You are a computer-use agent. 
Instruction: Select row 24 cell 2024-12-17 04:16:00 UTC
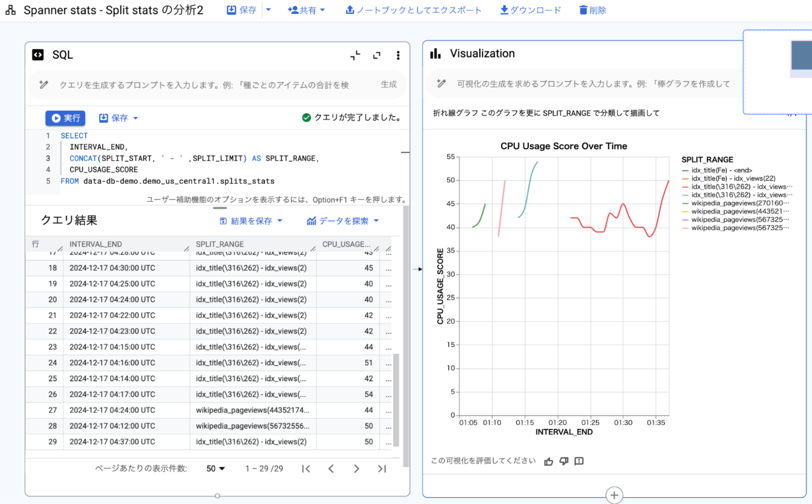point(113,362)
